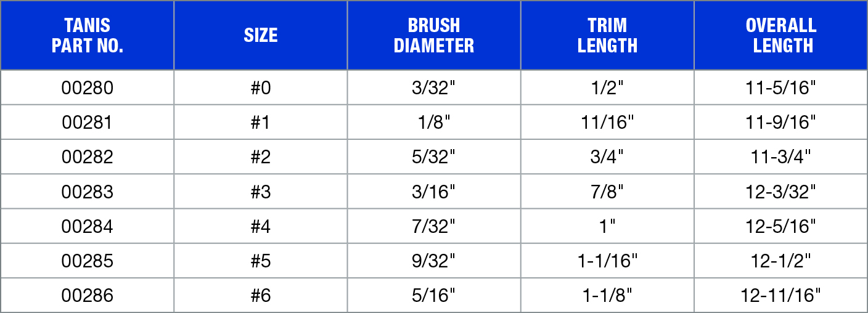Click the TANIS PART NO. column header

pyautogui.click(x=87, y=35)
